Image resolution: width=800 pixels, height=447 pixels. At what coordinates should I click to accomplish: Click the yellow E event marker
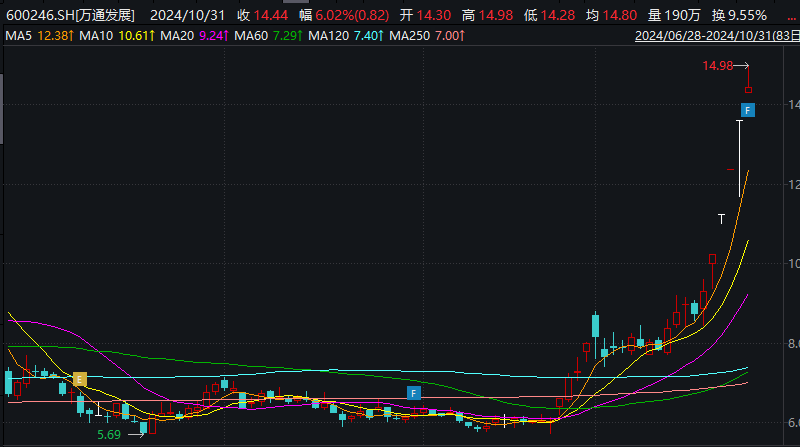coord(80,379)
